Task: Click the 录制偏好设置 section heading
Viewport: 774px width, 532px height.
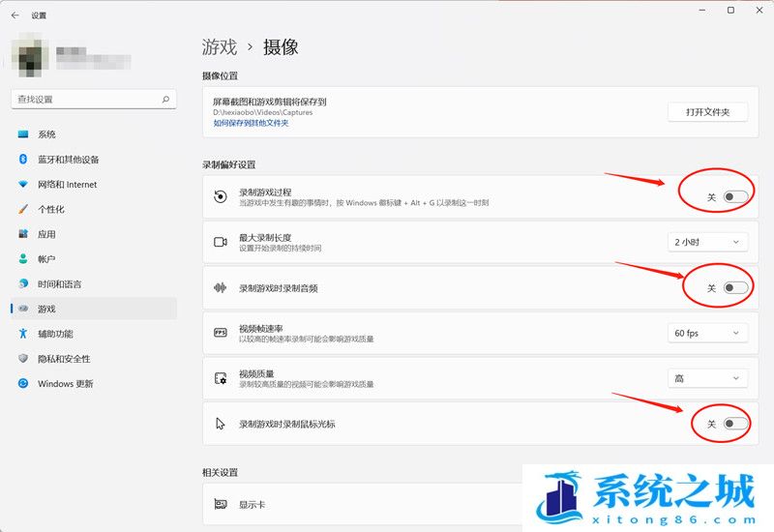Action: 228,164
